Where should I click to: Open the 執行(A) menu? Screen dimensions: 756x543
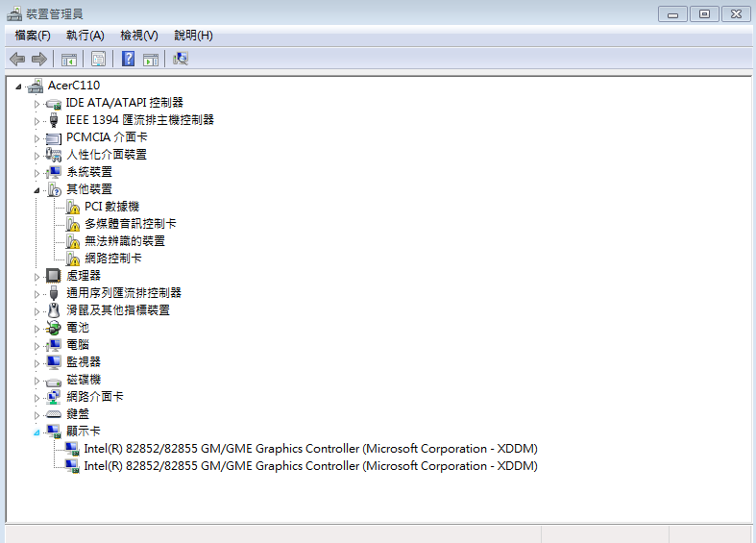[x=85, y=36]
